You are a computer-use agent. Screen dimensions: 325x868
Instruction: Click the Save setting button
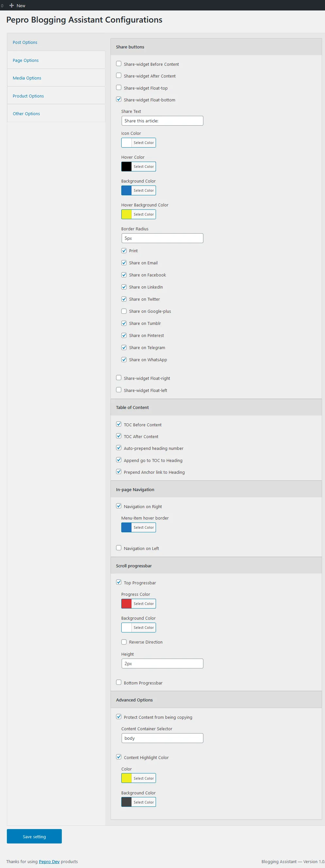point(34,836)
